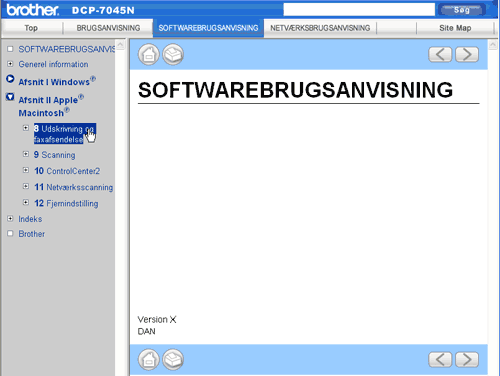This screenshot has width=500, height=376.
Task: Click bottom previous page arrow
Action: 440,359
